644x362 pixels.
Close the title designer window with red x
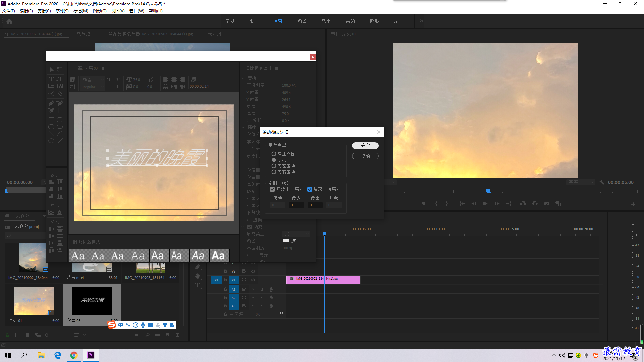(x=313, y=57)
